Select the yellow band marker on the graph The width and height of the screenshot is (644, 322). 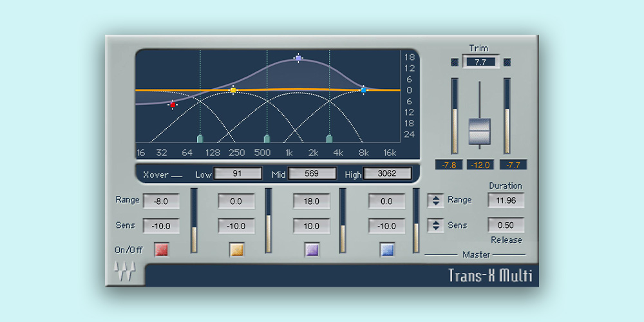pyautogui.click(x=233, y=90)
